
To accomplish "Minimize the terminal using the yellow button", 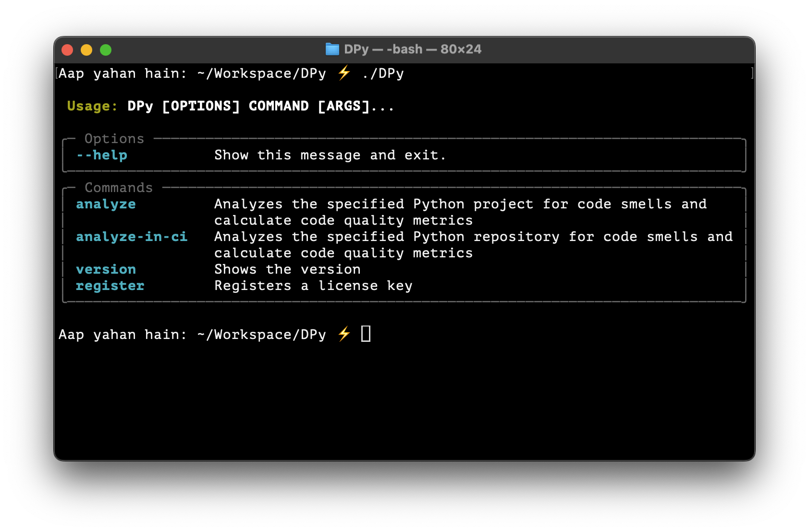I will click(86, 50).
